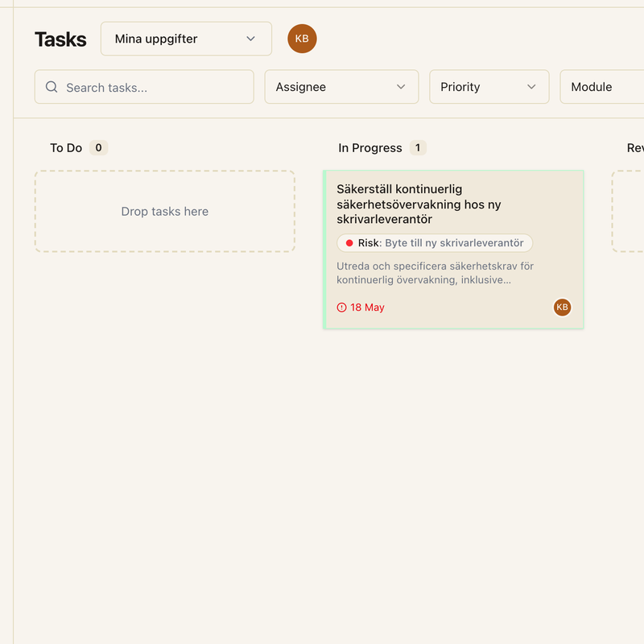This screenshot has width=644, height=644.
Task: Click the KB assignee avatar on the task card
Action: click(562, 308)
